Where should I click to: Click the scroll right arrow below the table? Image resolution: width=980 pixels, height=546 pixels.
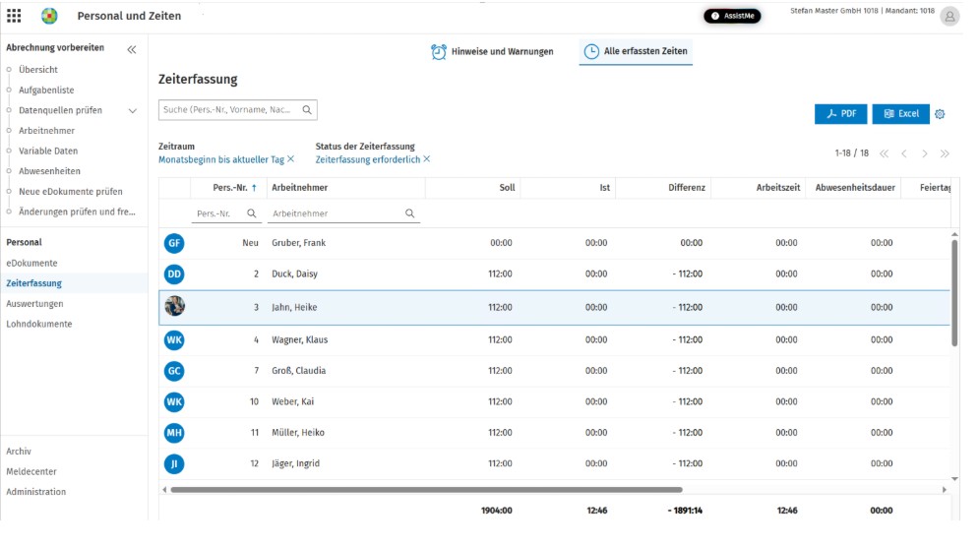tap(945, 490)
